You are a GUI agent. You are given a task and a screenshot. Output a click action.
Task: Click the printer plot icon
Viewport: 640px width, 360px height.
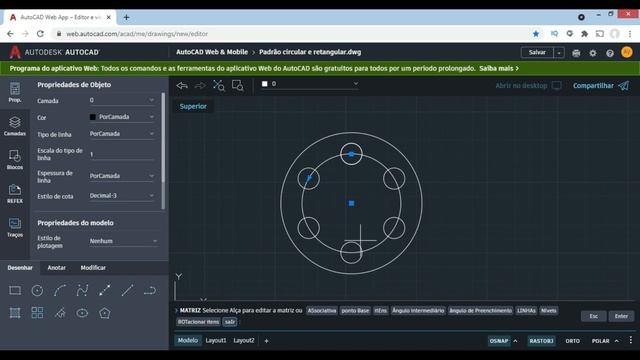click(576, 53)
